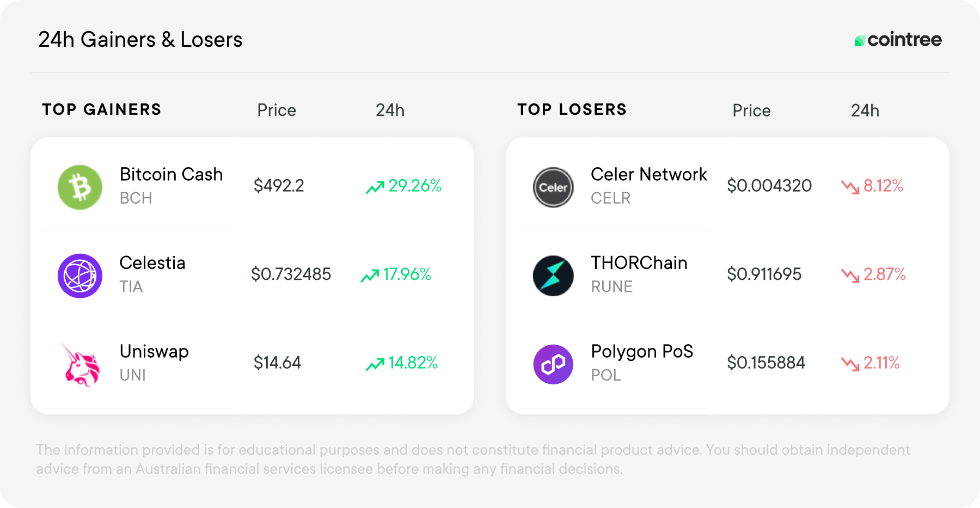This screenshot has width=980, height=508.
Task: Click the green up-trend arrow for Uniswap
Action: click(375, 364)
